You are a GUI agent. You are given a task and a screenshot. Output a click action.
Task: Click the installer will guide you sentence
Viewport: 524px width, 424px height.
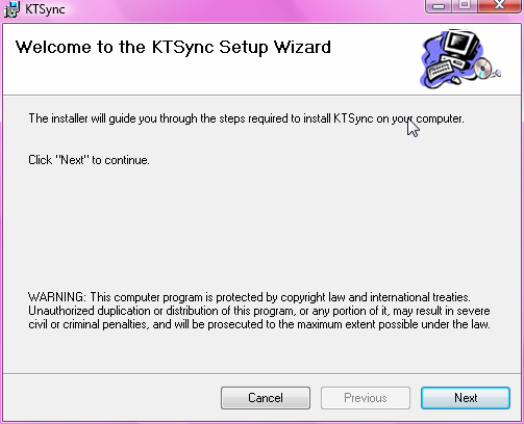[246, 119]
